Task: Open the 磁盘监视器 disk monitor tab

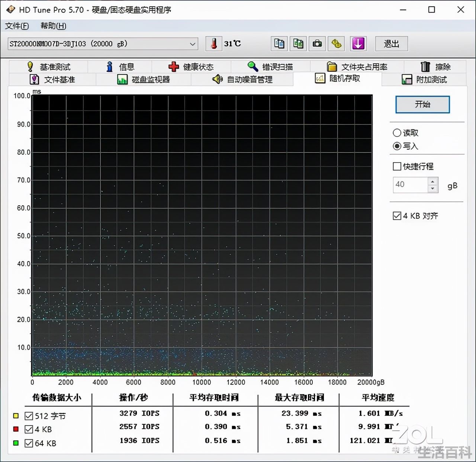Action: pyautogui.click(x=144, y=80)
